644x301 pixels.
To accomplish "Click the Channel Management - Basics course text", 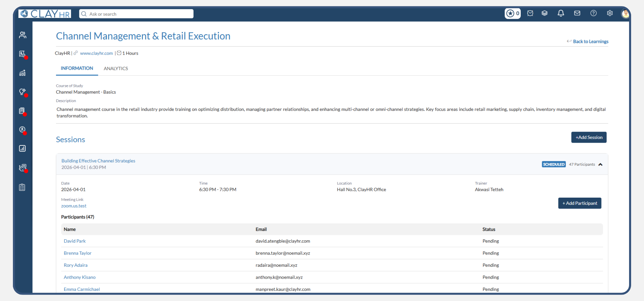I will pos(86,92).
